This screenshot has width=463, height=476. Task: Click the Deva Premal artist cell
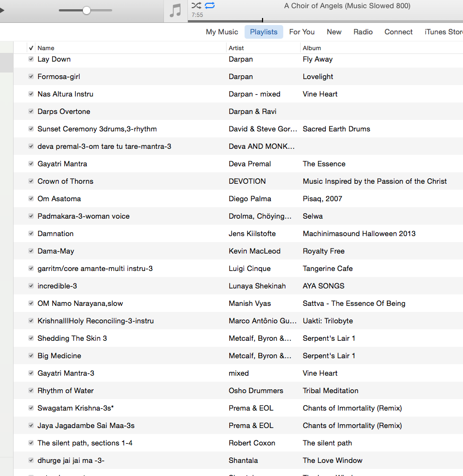(250, 164)
